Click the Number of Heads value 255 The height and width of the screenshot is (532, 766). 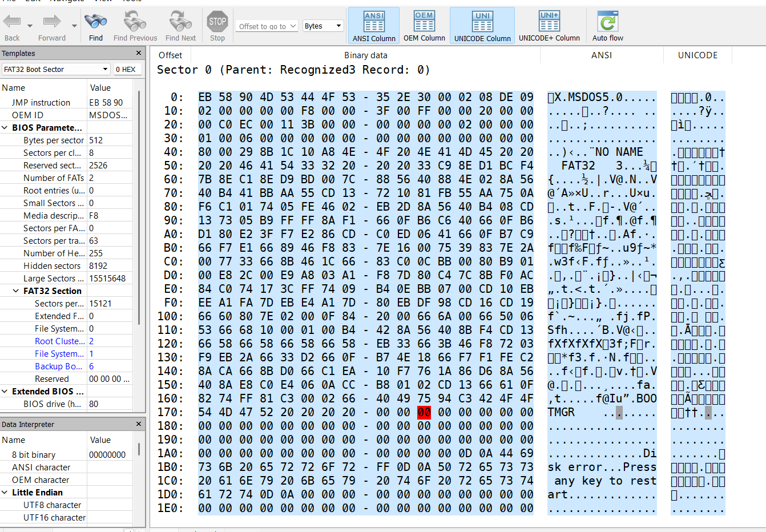coord(96,253)
